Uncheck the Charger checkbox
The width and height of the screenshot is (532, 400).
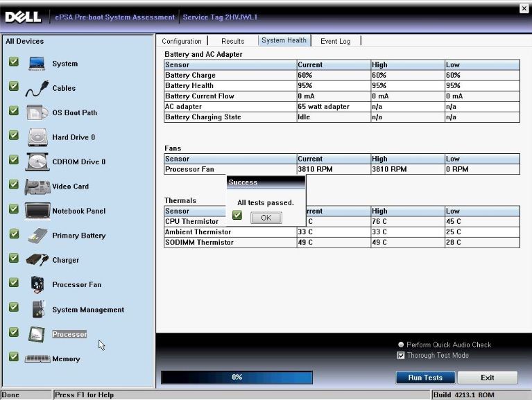(x=14, y=258)
